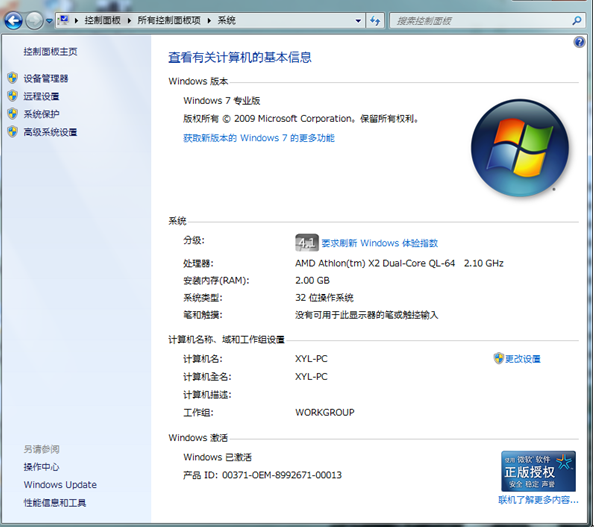Viewport: 594px width, 527px height.
Task: Click the back navigation arrow button
Action: [x=13, y=20]
